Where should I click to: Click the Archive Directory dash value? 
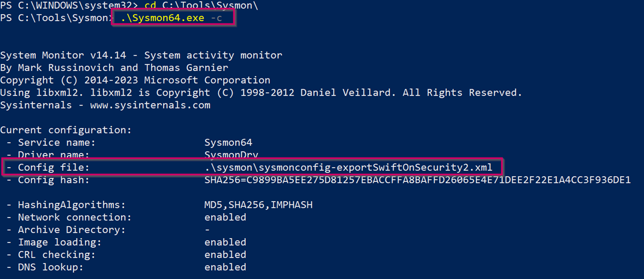pyautogui.click(x=207, y=230)
